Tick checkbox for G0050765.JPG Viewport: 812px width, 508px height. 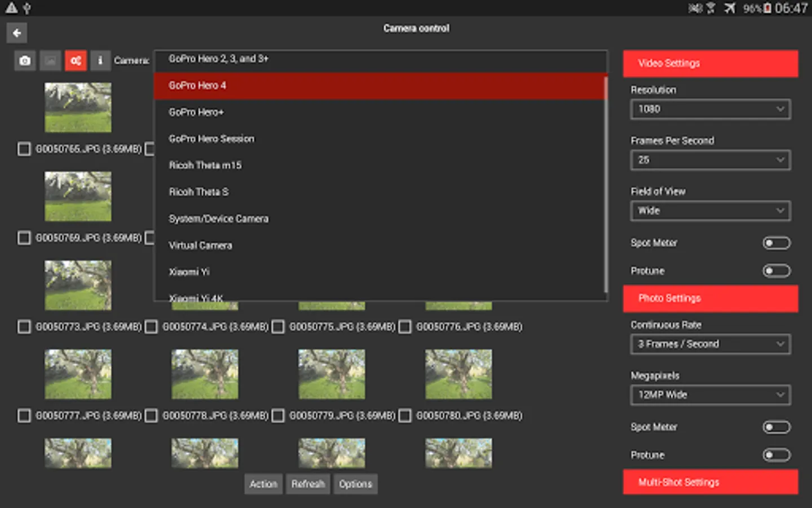(24, 149)
